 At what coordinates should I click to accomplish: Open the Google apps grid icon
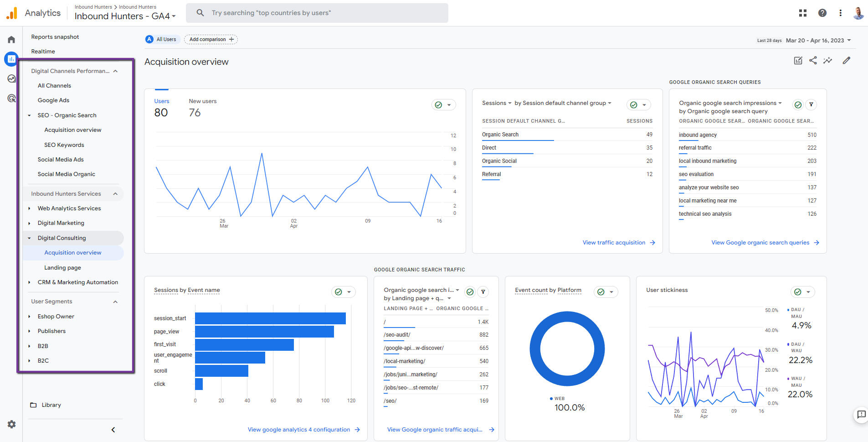803,13
